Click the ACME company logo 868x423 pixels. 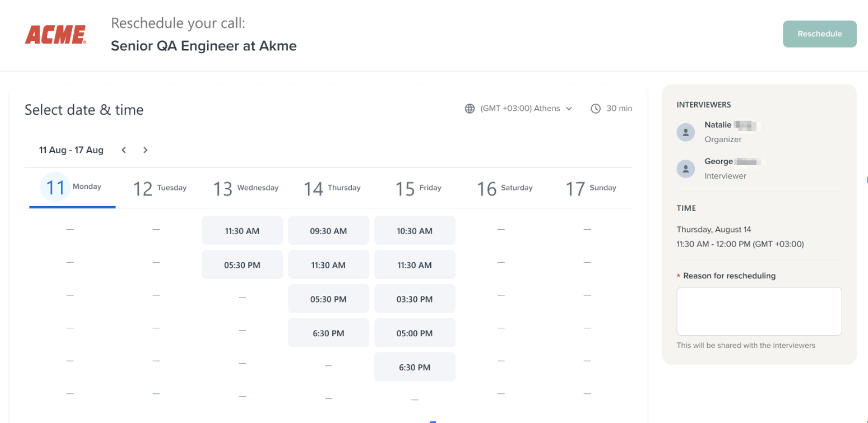coord(55,35)
